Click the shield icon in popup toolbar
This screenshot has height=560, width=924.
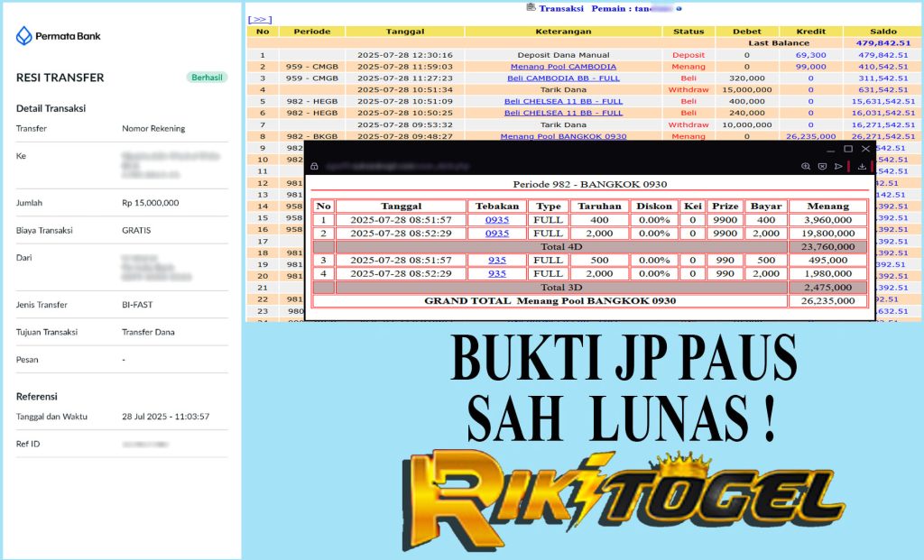click(x=822, y=167)
